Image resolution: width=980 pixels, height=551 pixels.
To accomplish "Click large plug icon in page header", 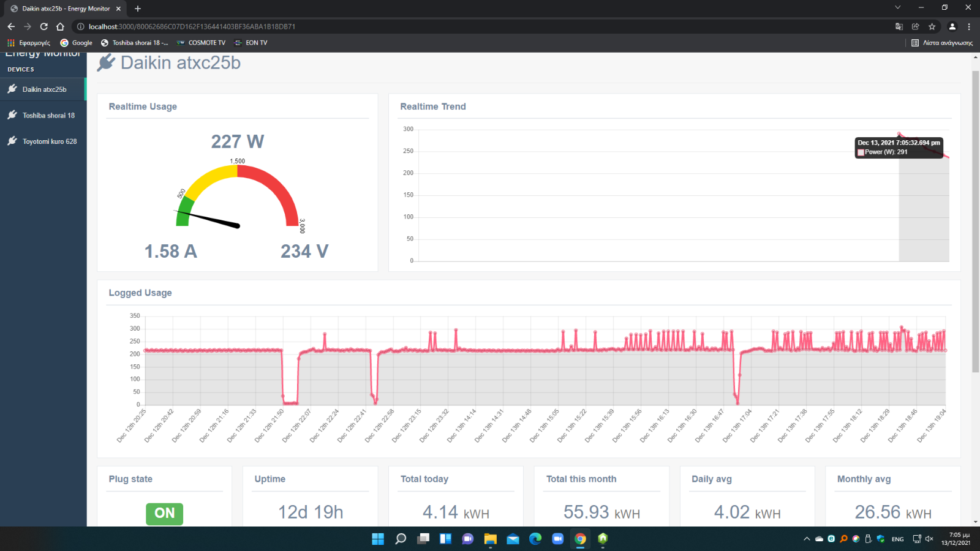I will tap(106, 62).
